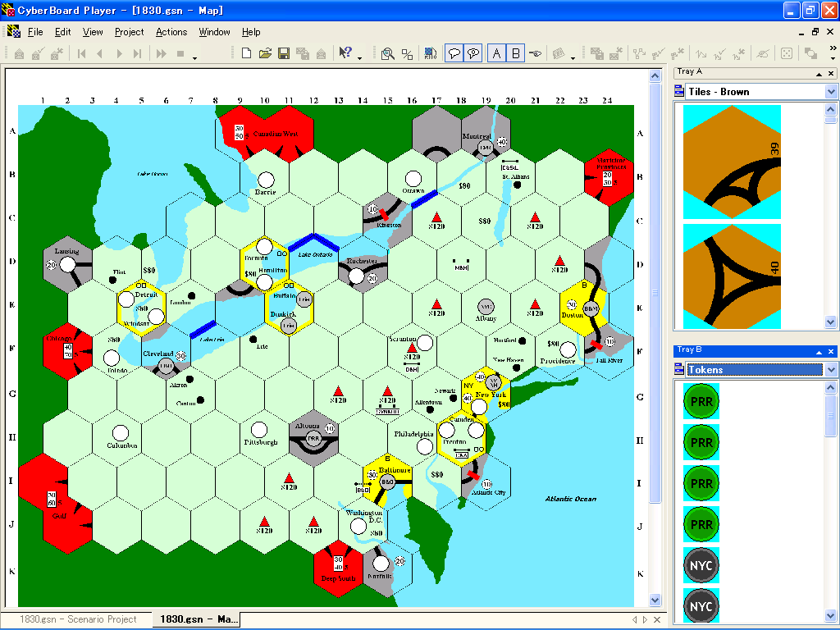Close Tray B with its X button
Image resolution: width=840 pixels, height=630 pixels.
click(x=831, y=352)
